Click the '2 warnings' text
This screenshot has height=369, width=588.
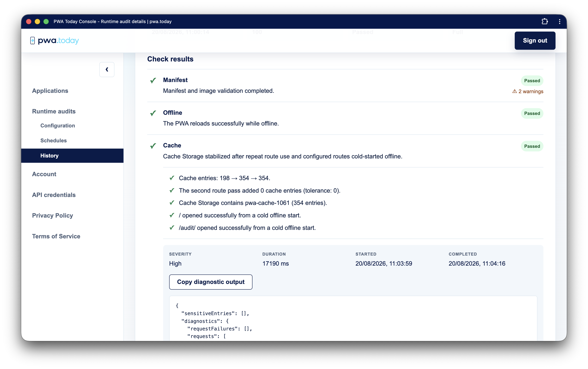pos(531,91)
